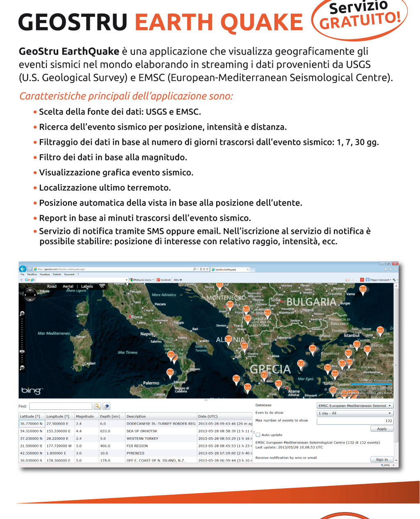Select the earthquake marker near Varna

(x=363, y=290)
